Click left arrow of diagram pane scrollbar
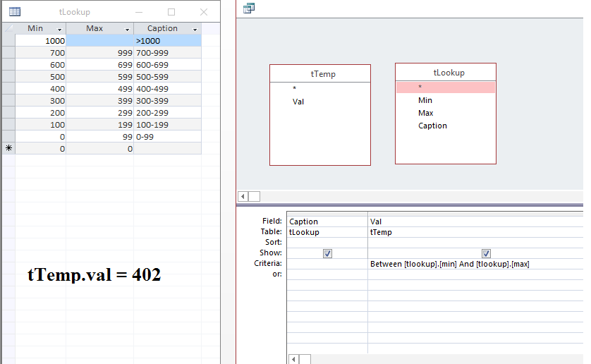This screenshot has width=591, height=364. pyautogui.click(x=243, y=196)
